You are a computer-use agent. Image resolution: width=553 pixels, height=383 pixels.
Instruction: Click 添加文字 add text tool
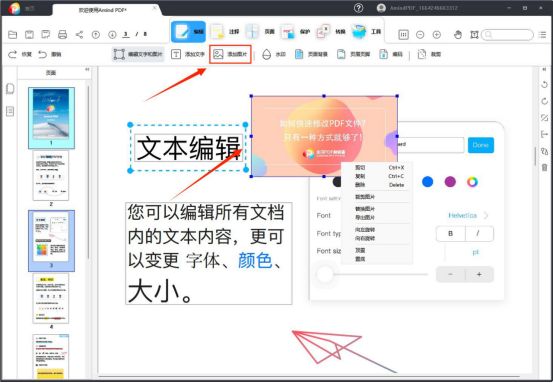coord(188,54)
